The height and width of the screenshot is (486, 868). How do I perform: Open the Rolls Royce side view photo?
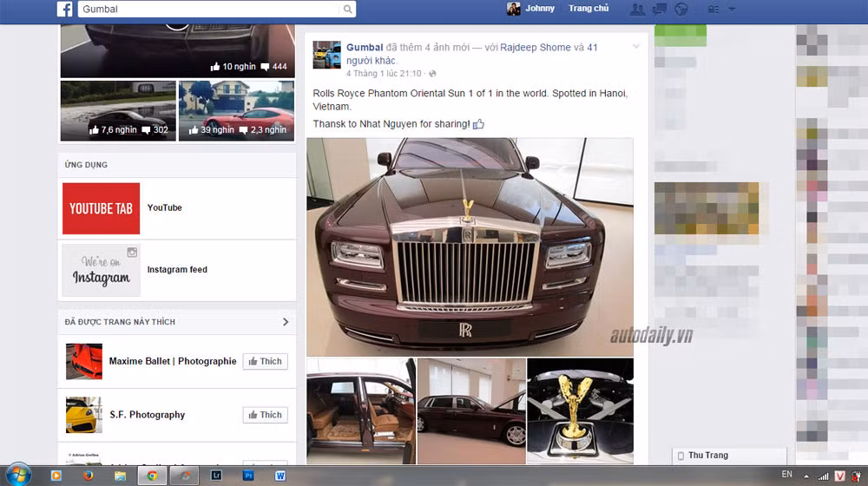pos(471,410)
